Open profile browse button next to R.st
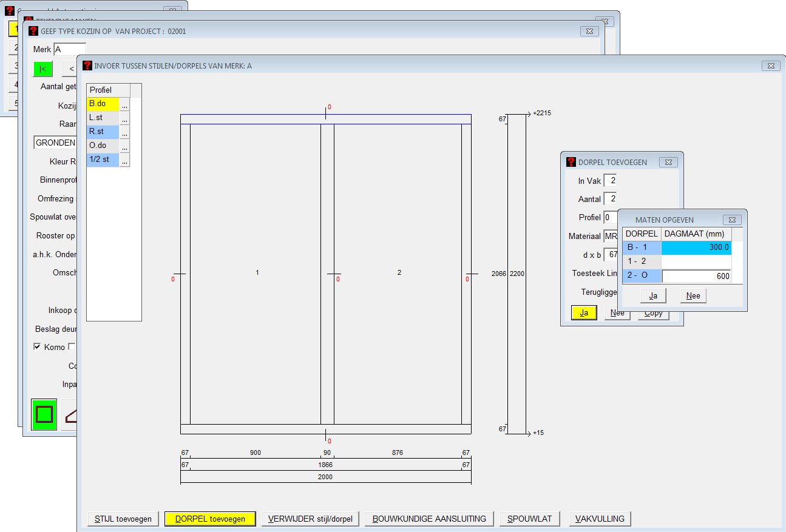 [124, 132]
